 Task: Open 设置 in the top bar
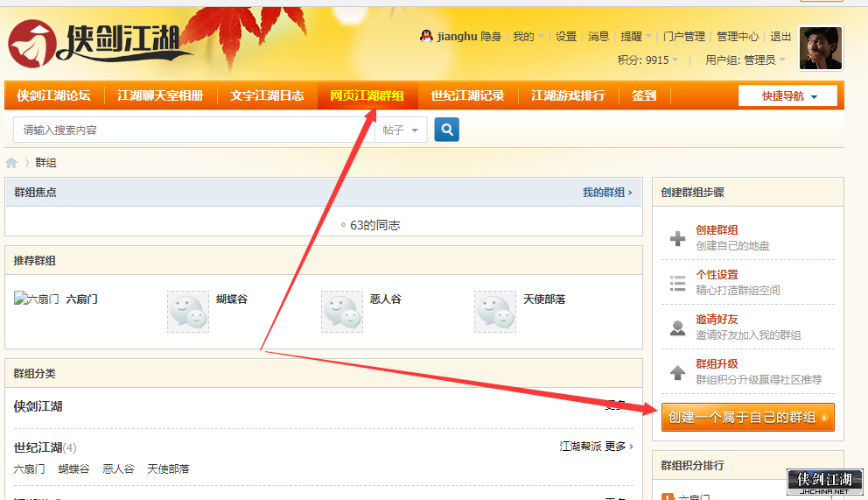(x=566, y=37)
